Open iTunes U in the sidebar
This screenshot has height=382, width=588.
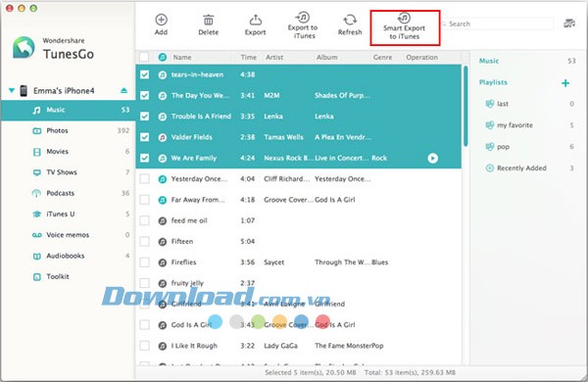[x=68, y=215]
